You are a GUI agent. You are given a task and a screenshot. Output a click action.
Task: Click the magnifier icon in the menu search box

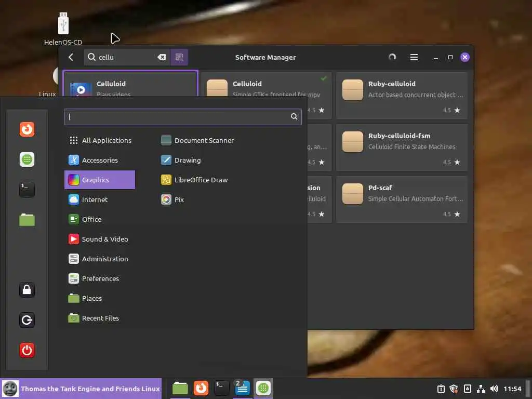(x=294, y=117)
